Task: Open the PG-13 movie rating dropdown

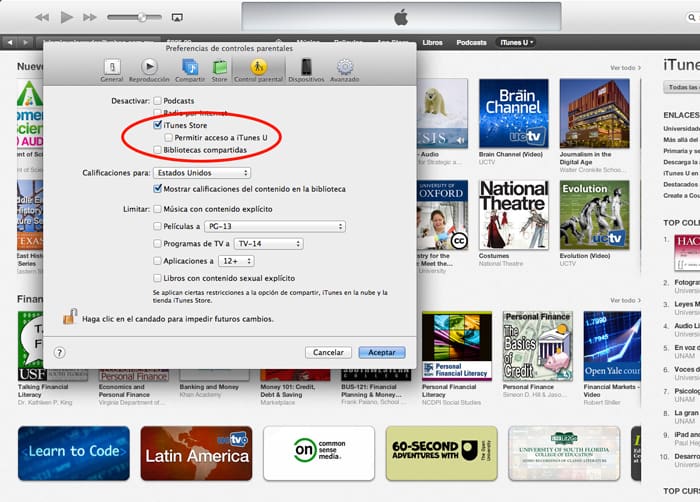Action: (x=275, y=226)
